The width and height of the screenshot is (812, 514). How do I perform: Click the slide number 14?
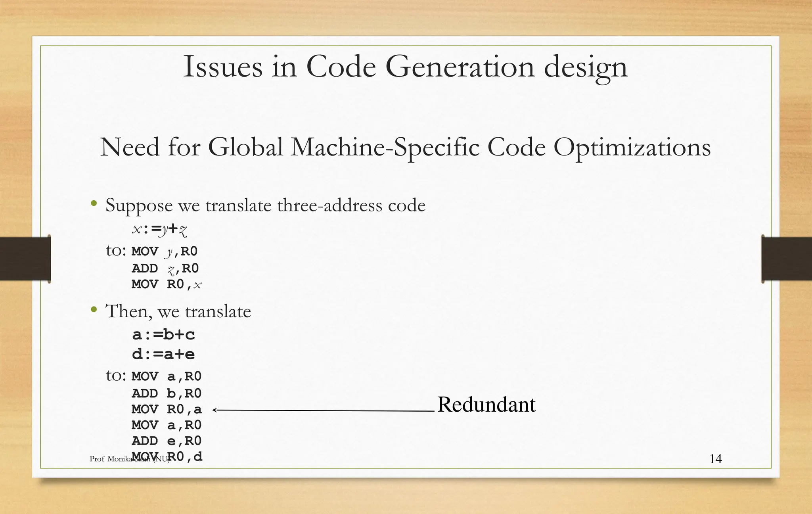point(715,459)
